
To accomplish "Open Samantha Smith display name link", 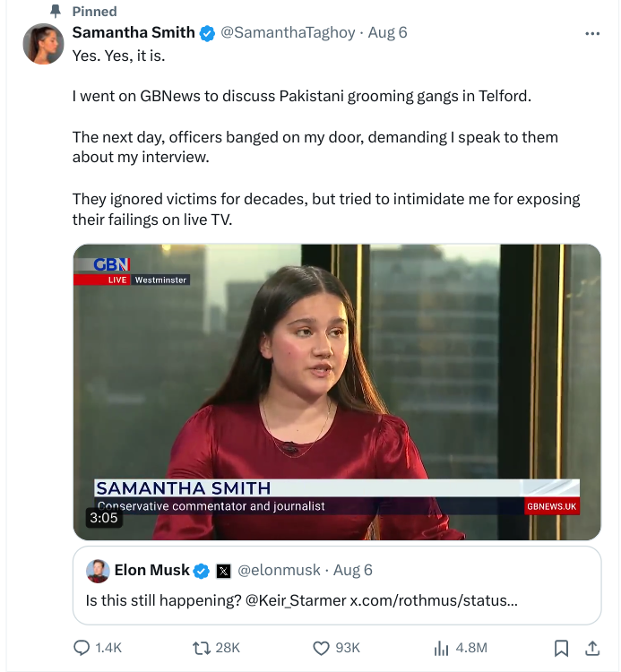I will pos(134,33).
